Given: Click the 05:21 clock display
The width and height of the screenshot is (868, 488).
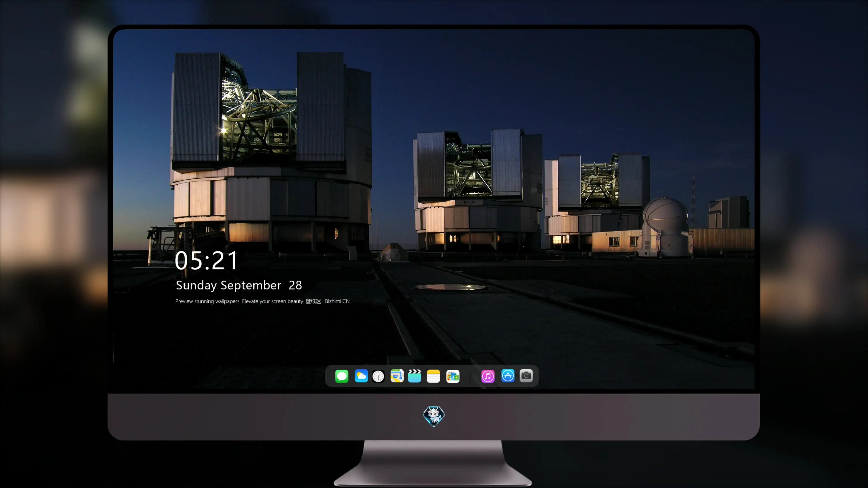Looking at the screenshot, I should pyautogui.click(x=206, y=261).
